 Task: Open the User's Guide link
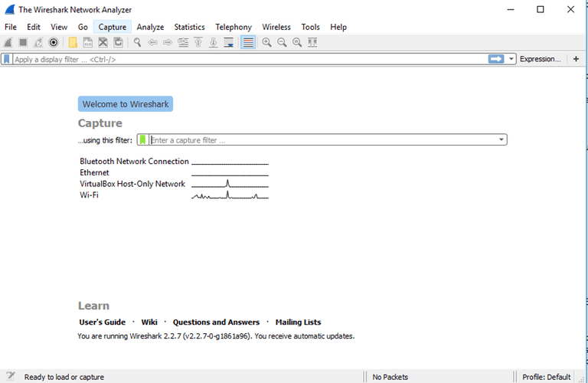pos(102,322)
